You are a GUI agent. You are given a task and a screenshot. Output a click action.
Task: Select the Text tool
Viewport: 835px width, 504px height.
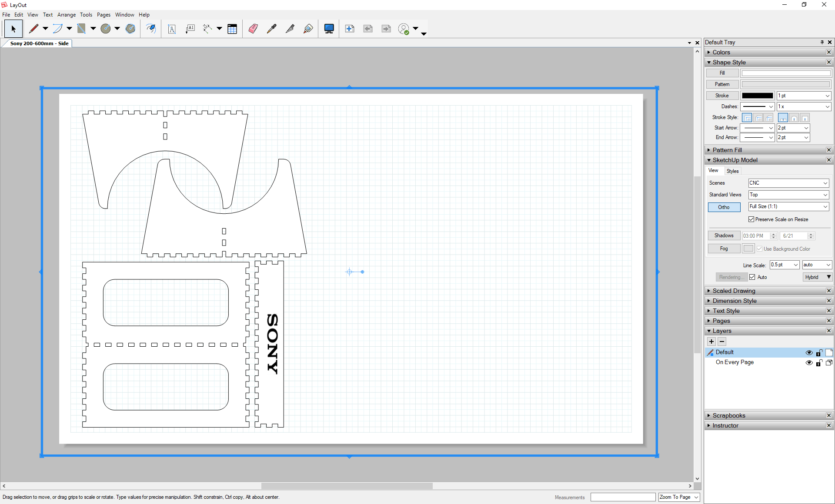coord(172,29)
